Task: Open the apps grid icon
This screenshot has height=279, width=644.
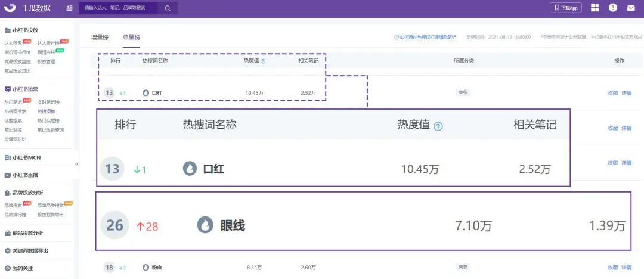Action: (595, 8)
